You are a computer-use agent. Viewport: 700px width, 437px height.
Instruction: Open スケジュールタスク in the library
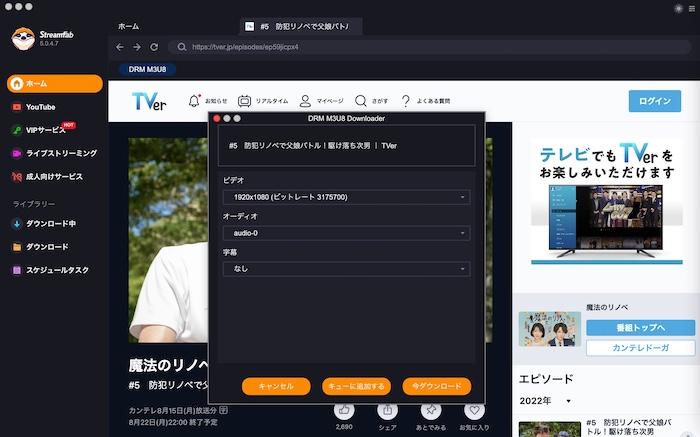click(x=50, y=270)
